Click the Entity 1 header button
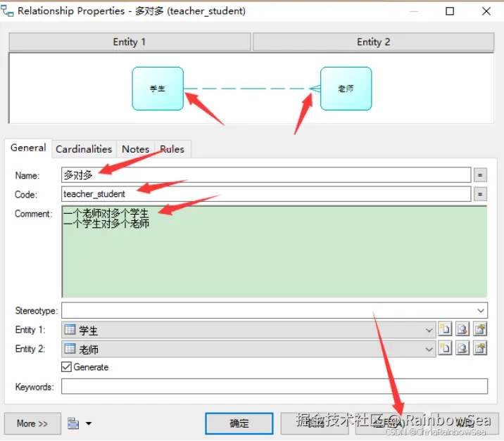Image resolution: width=504 pixels, height=441 pixels. click(130, 41)
